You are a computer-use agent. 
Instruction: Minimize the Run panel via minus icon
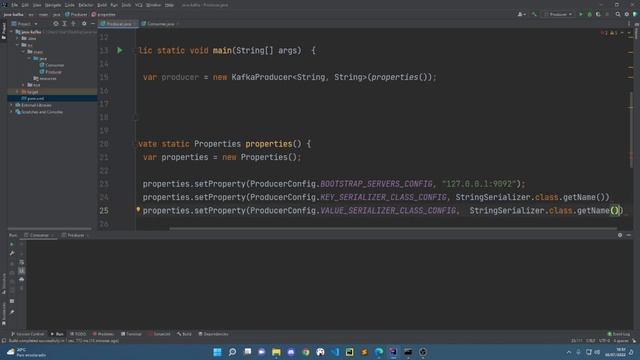pos(629,235)
